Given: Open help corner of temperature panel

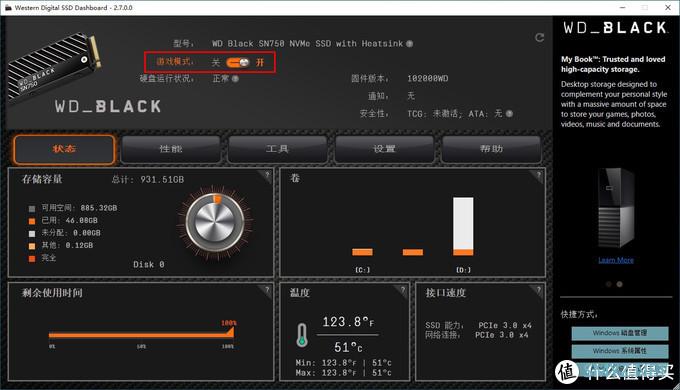Looking at the screenshot, I should [403, 289].
